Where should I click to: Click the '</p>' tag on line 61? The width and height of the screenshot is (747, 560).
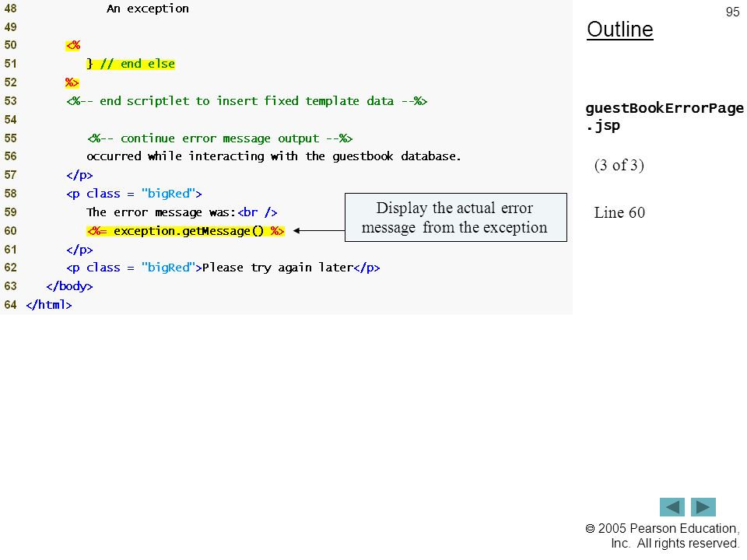[x=79, y=250]
